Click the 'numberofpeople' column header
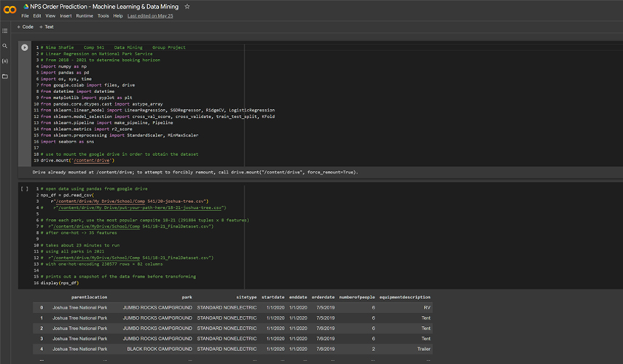The image size is (623, 364). [x=357, y=297]
